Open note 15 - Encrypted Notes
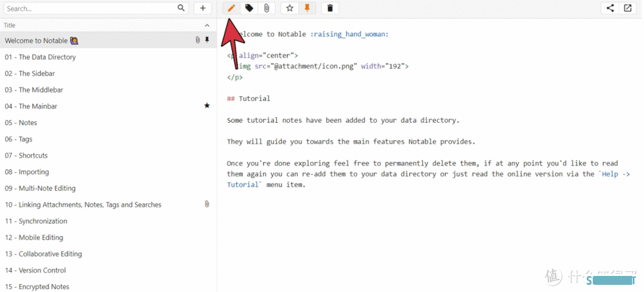This screenshot has height=292, width=644. pos(109,286)
